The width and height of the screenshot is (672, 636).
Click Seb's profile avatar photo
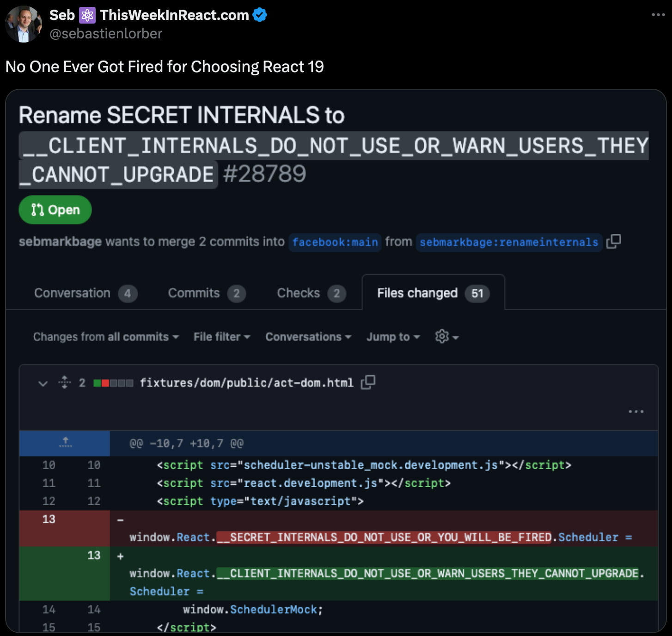pyautogui.click(x=23, y=24)
